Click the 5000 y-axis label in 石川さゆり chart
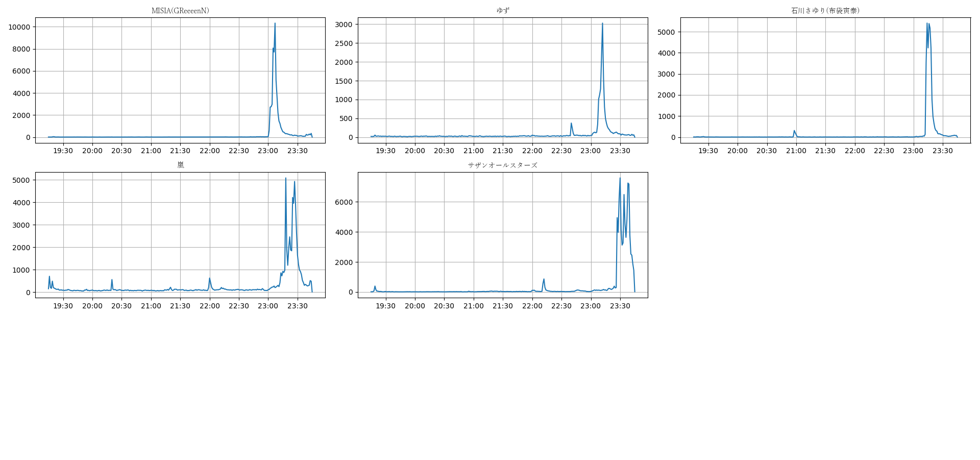980x460 pixels. (x=666, y=32)
